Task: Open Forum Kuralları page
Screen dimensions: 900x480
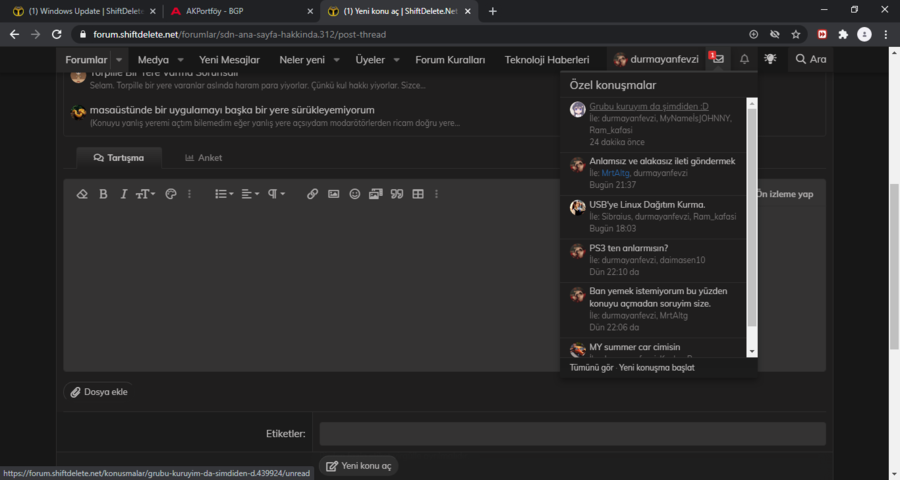Action: pos(450,59)
